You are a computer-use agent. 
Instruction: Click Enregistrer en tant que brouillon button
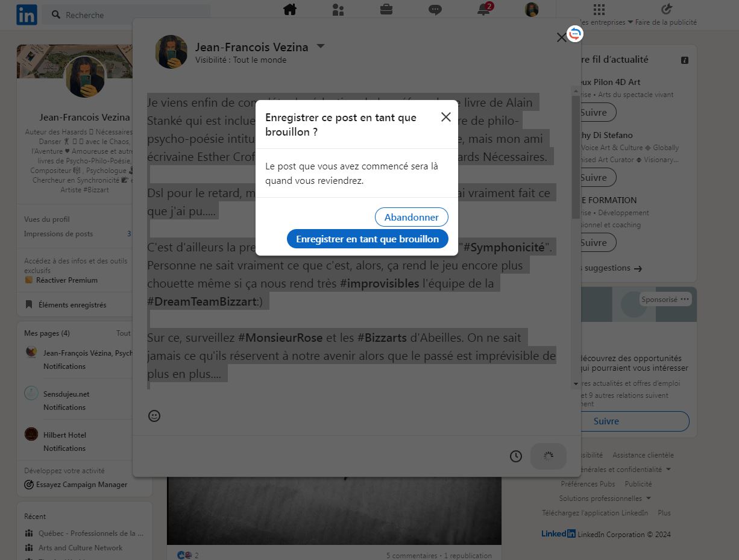click(367, 239)
